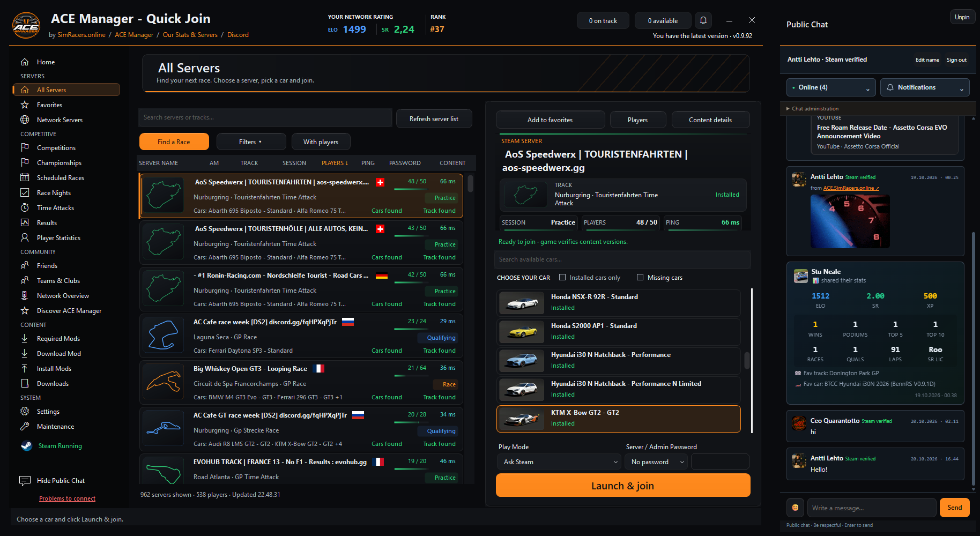Open Results icon in sidebar
Image resolution: width=980 pixels, height=536 pixels.
25,222
